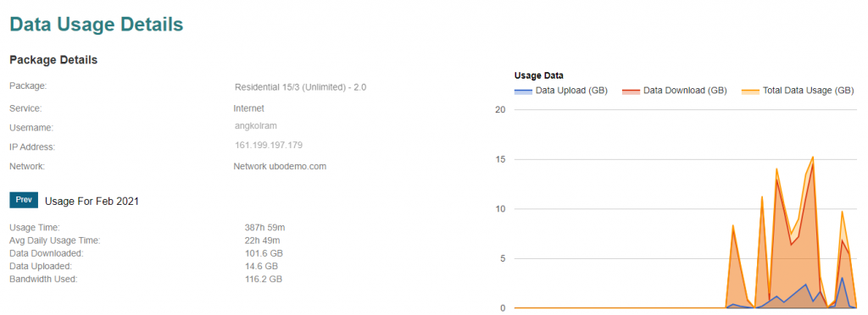Click the blue Data Upload legend swatch
Viewport: 868px width, 315px height.
click(523, 91)
